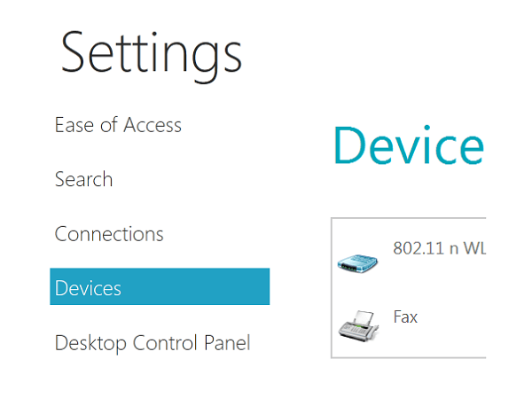
Task: Click the word Access in Ease of Access
Action: 152,125
